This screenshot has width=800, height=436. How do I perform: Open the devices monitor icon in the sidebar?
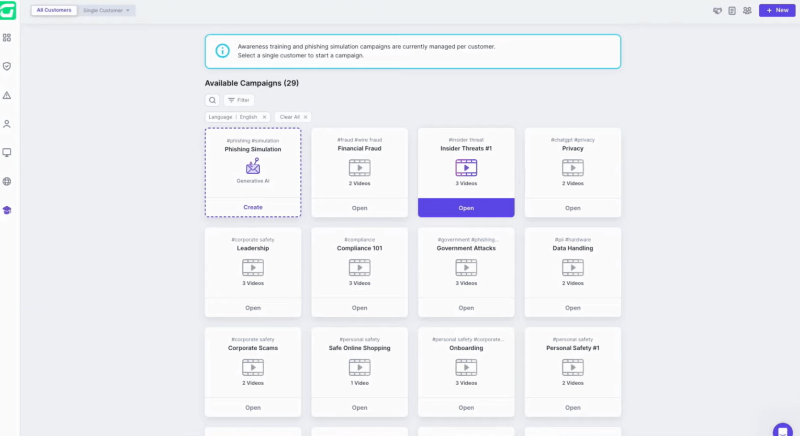[7, 152]
